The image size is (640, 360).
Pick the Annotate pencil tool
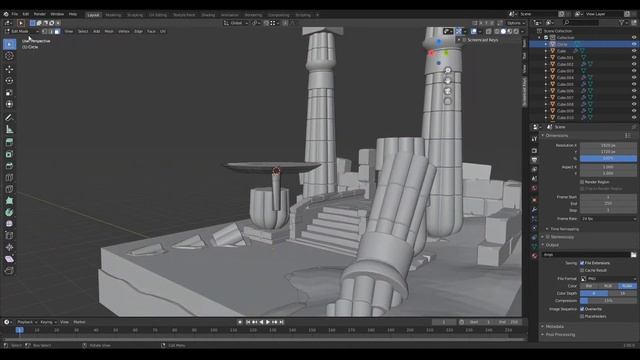pos(9,118)
